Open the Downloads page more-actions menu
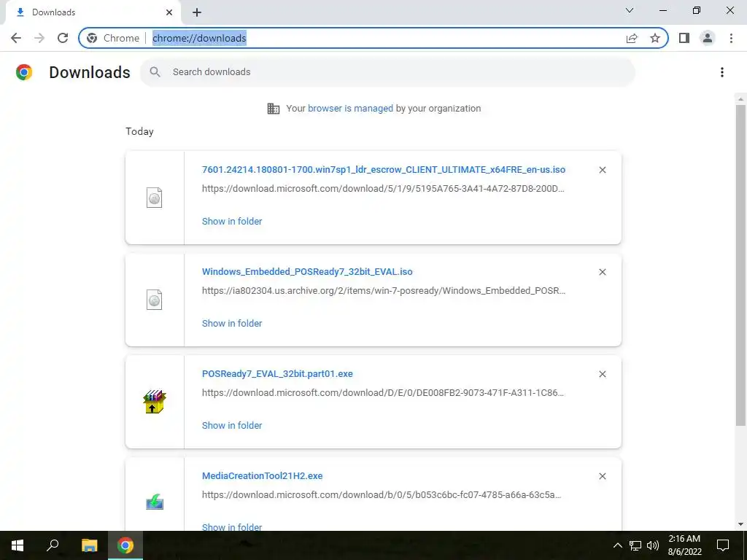The width and height of the screenshot is (747, 560). pos(722,72)
